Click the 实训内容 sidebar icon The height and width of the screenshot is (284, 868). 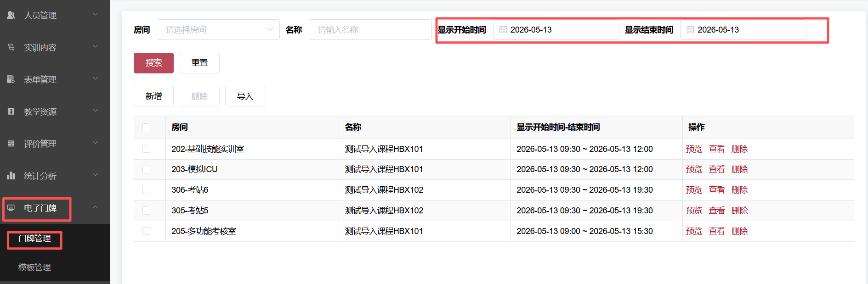[11, 47]
